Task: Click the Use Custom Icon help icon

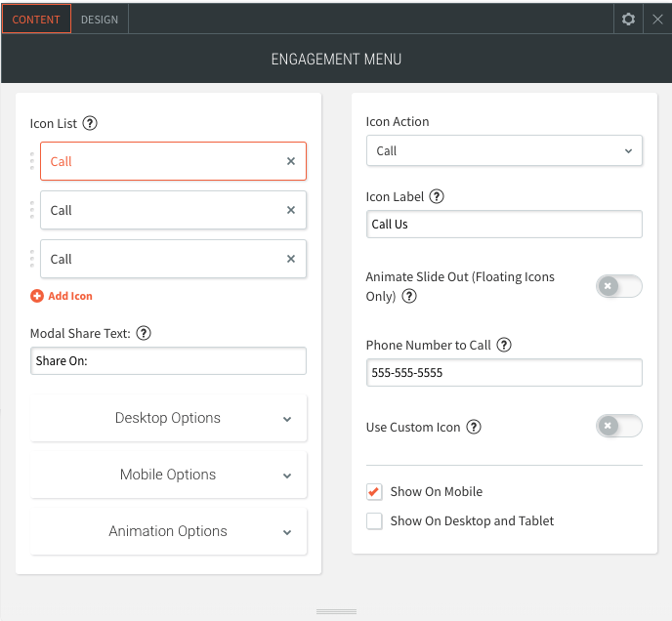Action: (474, 427)
